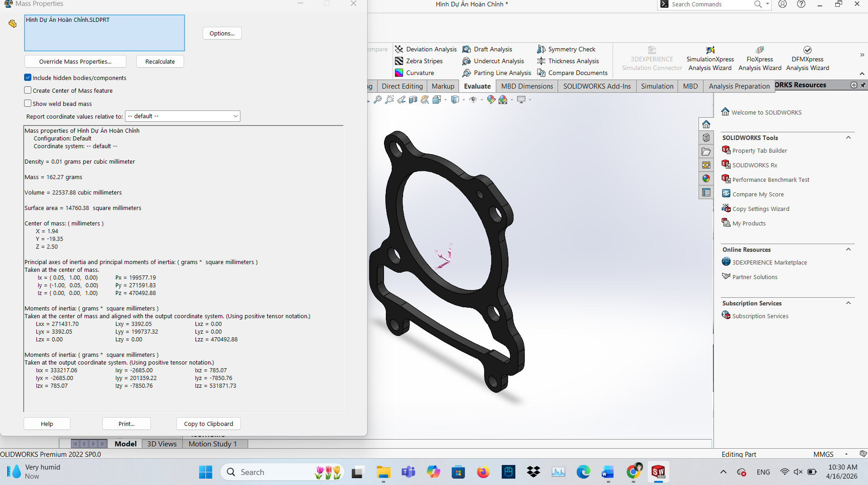Switch to the 3D Views tab
This screenshot has width=868, height=485.
click(x=162, y=444)
